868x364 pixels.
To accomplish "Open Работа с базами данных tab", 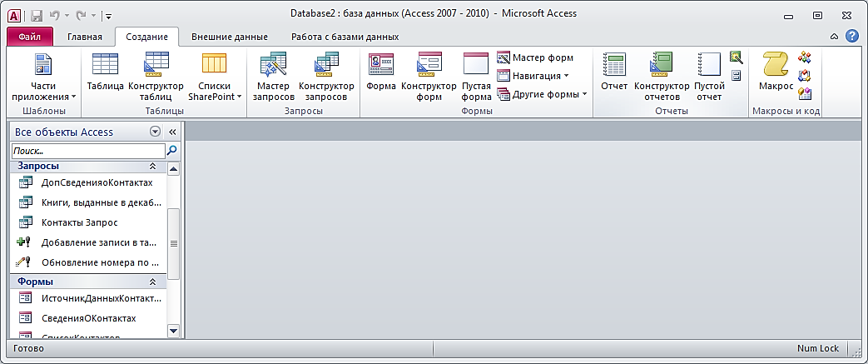I will pos(345,37).
